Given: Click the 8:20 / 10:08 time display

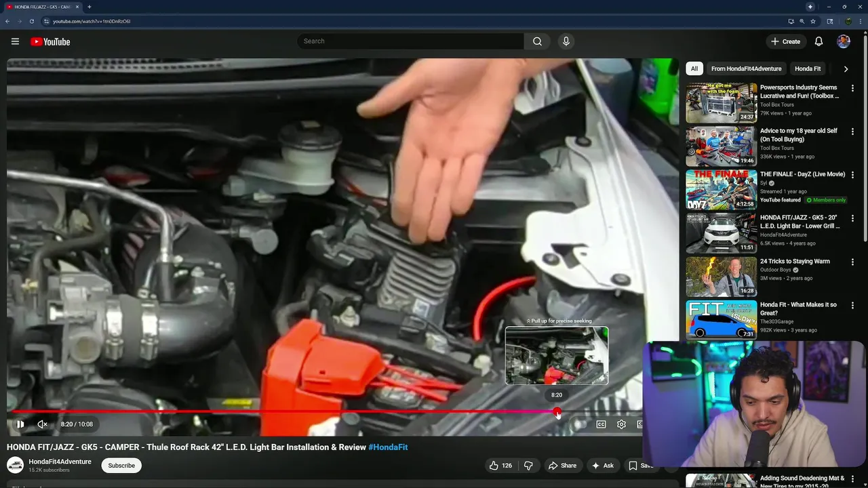Looking at the screenshot, I should click(x=77, y=424).
